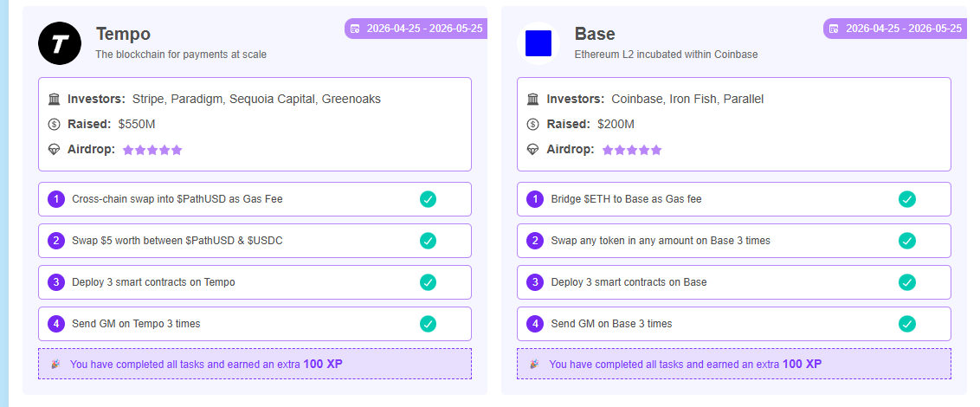The width and height of the screenshot is (980, 407).
Task: Click the party popper icon in Base completion banner
Action: [x=534, y=364]
